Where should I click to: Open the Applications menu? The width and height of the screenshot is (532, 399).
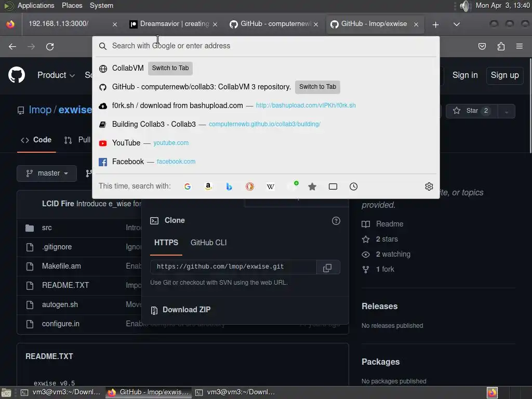click(x=36, y=5)
